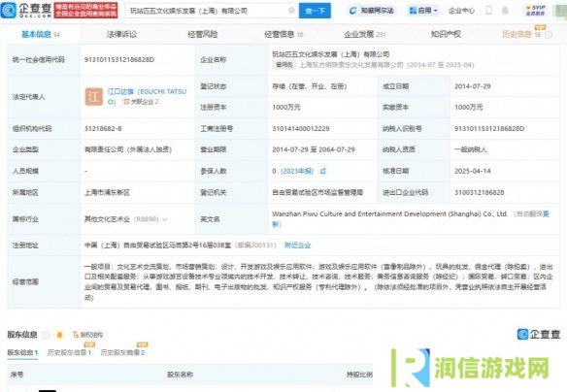Click business term 2014-07-29 至 2064-07-29
Viewport: 567px width, 392px height.
[314, 149]
